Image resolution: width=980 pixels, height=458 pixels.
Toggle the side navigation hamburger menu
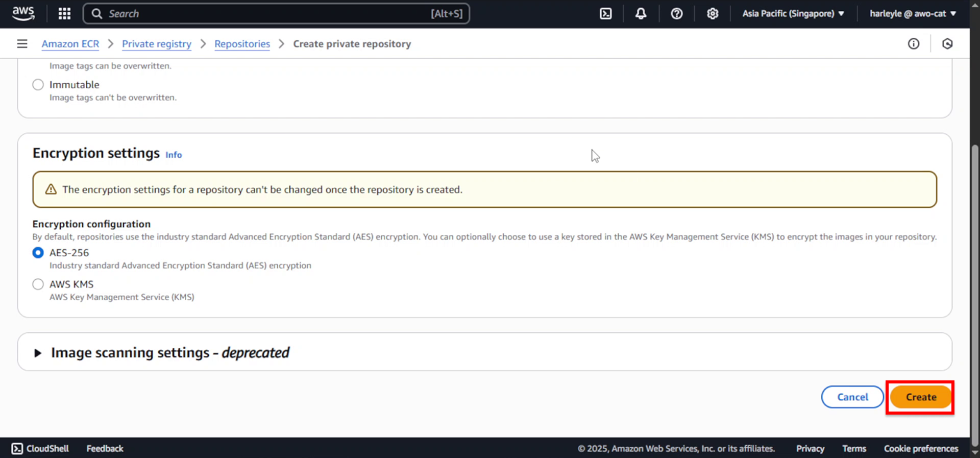[x=22, y=44]
